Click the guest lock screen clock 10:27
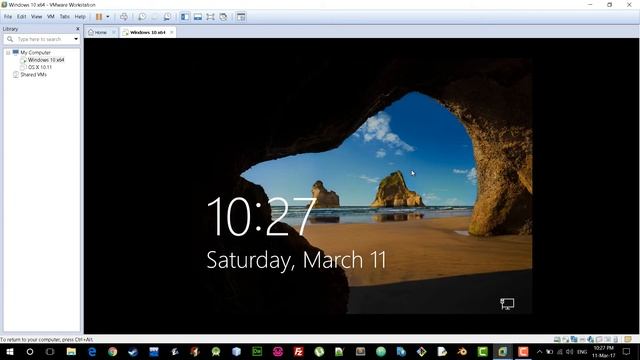Screen dimensions: 640x360 262,216
